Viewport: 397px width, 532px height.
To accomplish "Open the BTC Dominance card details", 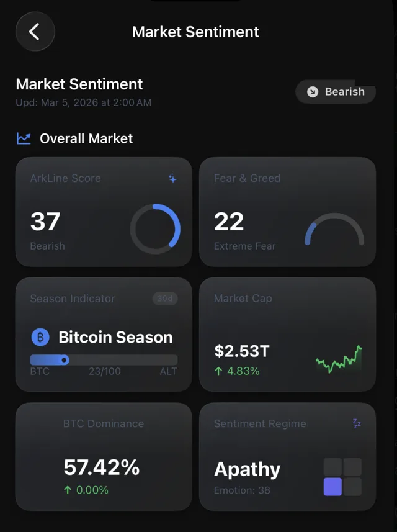I will tap(104, 456).
